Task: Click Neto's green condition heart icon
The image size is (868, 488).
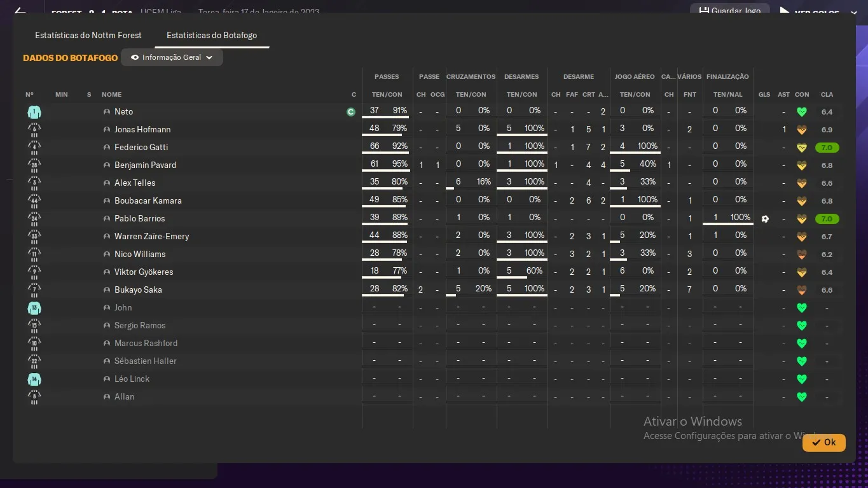Action: click(802, 112)
